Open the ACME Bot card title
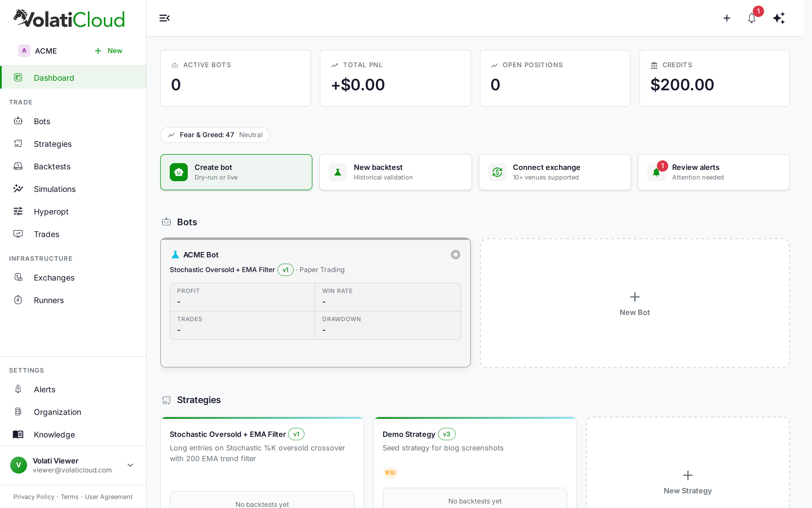Screen dimensions: 812x508 [201, 255]
